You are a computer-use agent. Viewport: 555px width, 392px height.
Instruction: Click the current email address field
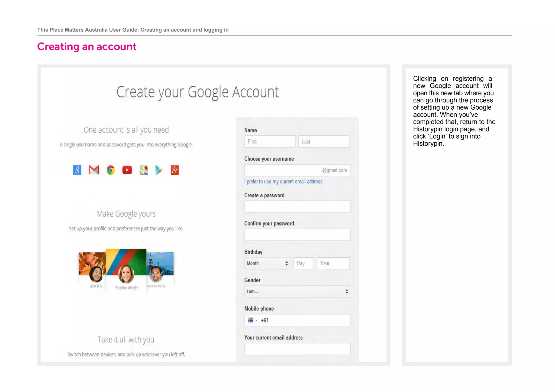tap(297, 349)
